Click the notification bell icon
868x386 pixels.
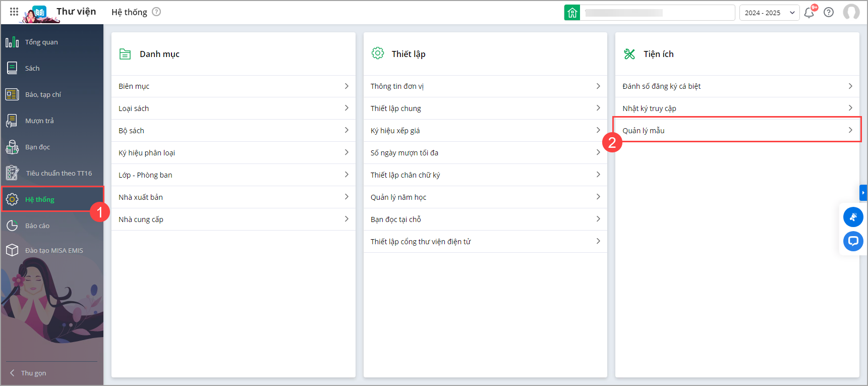[809, 13]
